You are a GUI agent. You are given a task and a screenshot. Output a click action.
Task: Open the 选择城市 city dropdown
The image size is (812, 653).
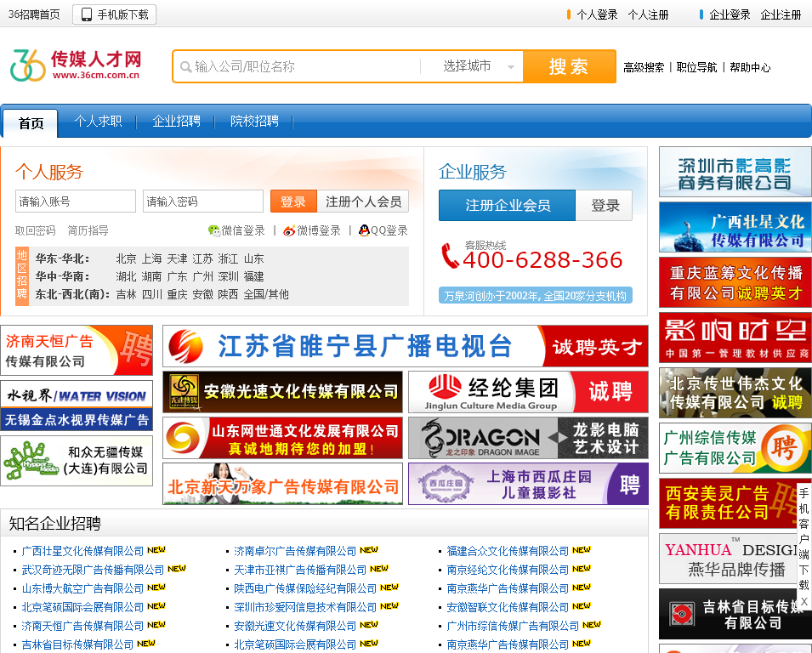point(472,66)
